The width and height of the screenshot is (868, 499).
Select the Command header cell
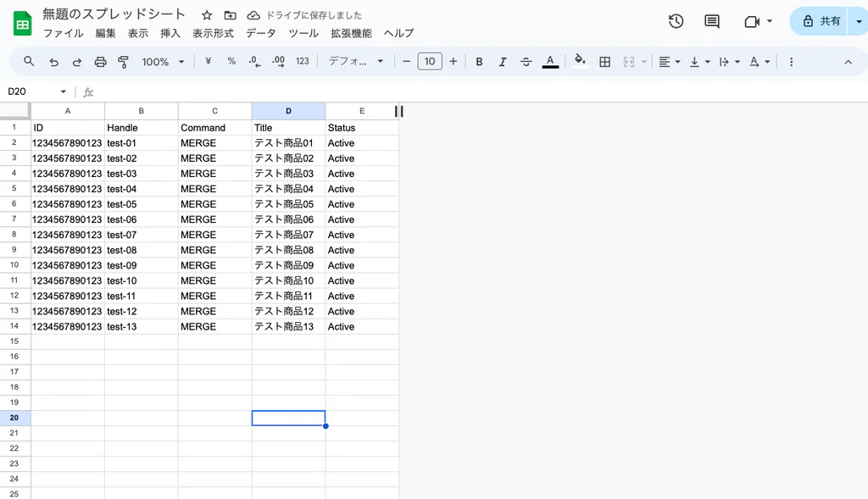(x=214, y=128)
